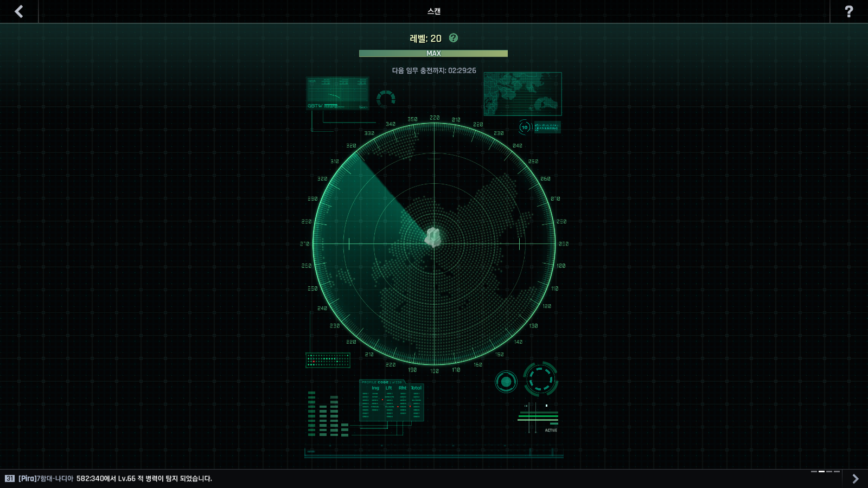
Task: Click the segmented loading ring icon
Action: pos(386,99)
